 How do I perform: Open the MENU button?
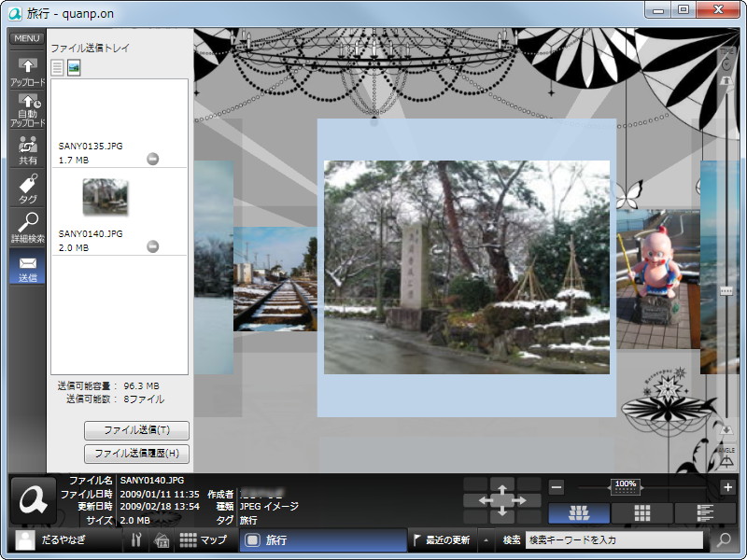[x=27, y=38]
